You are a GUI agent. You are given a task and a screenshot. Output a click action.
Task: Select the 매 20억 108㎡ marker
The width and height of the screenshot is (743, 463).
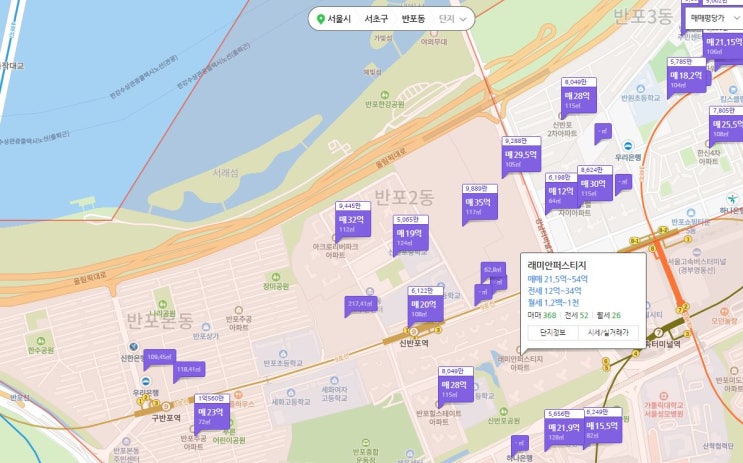pos(426,305)
